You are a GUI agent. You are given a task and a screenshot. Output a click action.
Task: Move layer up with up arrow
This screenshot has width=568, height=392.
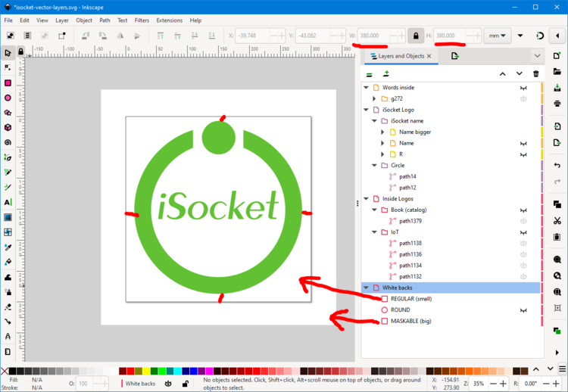502,74
